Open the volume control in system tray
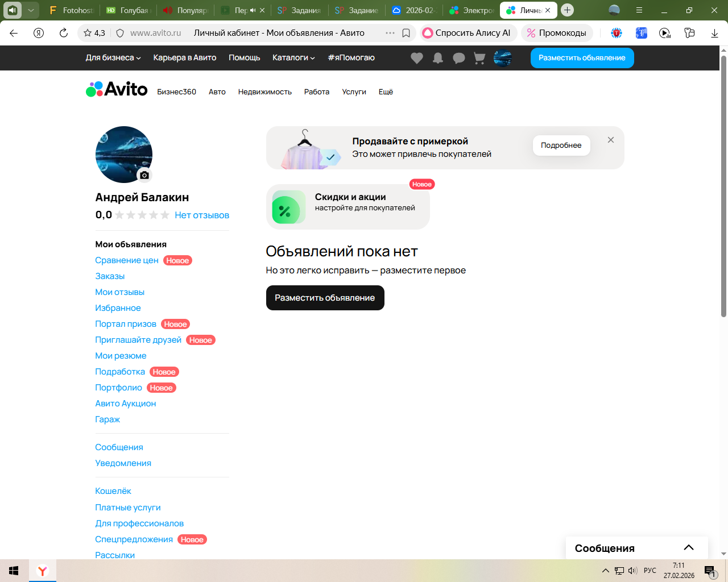The image size is (728, 582). 632,571
